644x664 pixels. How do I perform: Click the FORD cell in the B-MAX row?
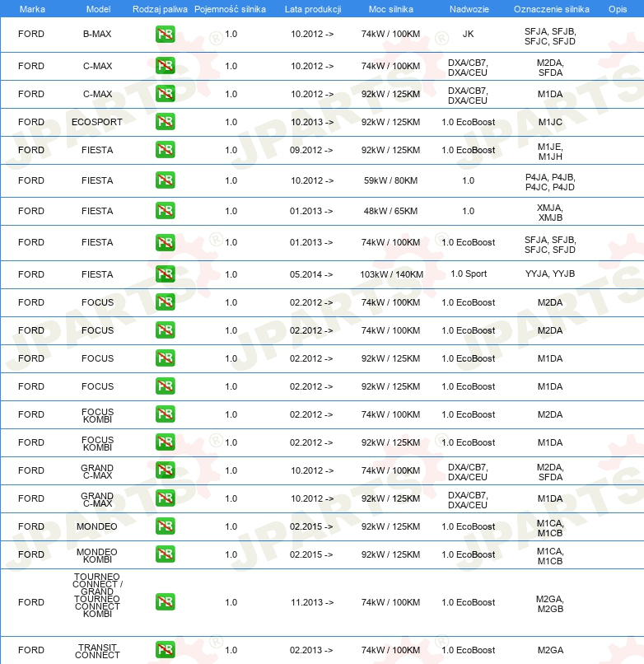pyautogui.click(x=31, y=34)
